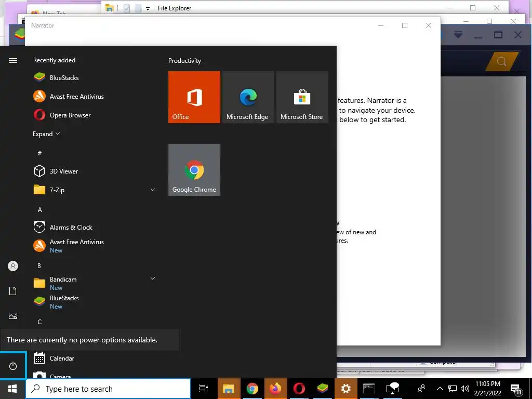Viewport: 532px width, 399px height.
Task: Minimize the Narrator window
Action: coord(381,25)
